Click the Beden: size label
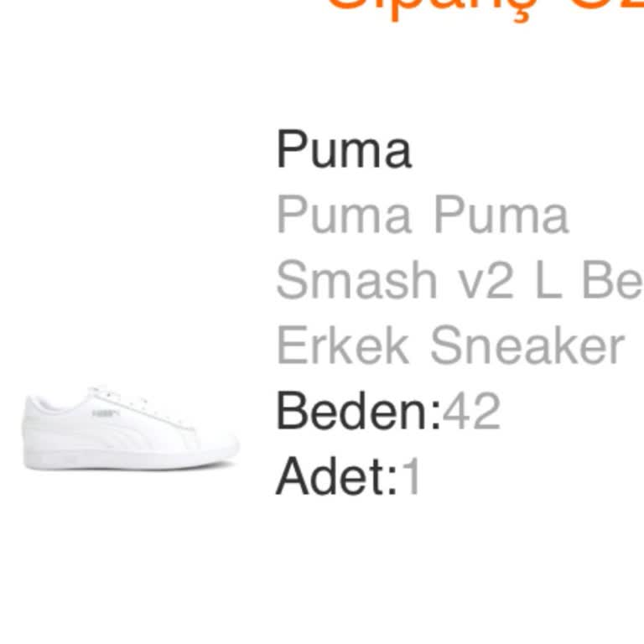 point(358,411)
